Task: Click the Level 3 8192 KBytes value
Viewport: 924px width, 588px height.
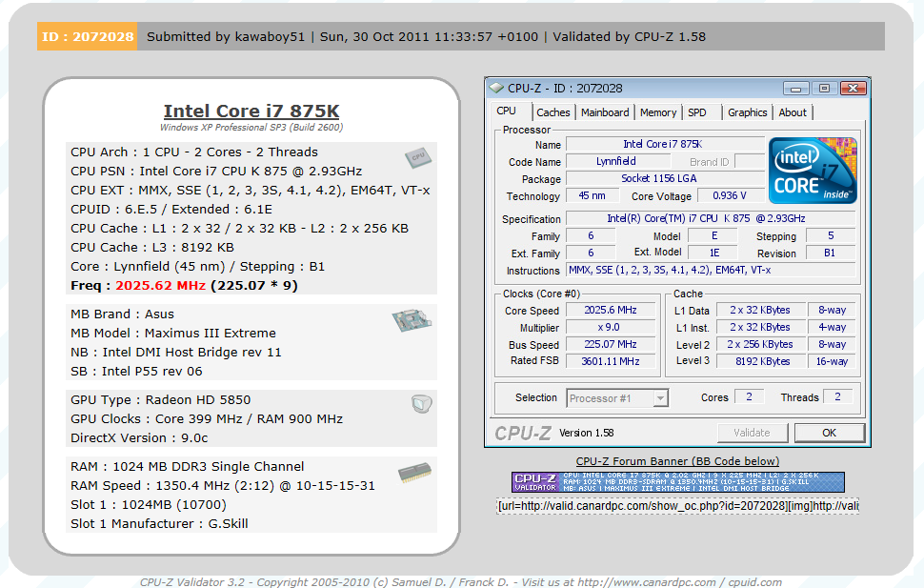Action: tap(760, 361)
